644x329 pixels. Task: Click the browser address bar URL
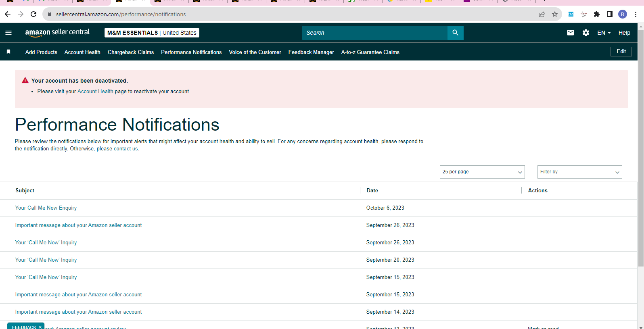[x=121, y=14]
